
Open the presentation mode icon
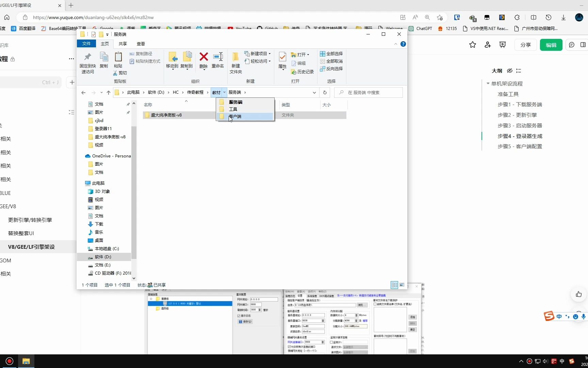(503, 45)
